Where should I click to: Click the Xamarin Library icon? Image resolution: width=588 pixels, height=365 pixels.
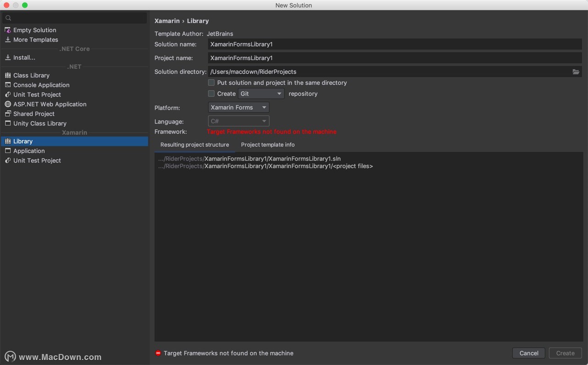coord(8,141)
